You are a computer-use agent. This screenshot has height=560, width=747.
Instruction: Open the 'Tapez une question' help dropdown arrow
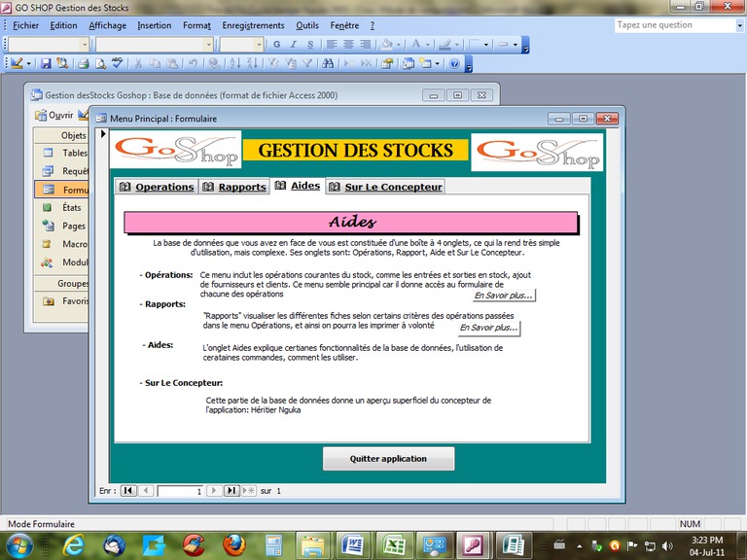[739, 26]
